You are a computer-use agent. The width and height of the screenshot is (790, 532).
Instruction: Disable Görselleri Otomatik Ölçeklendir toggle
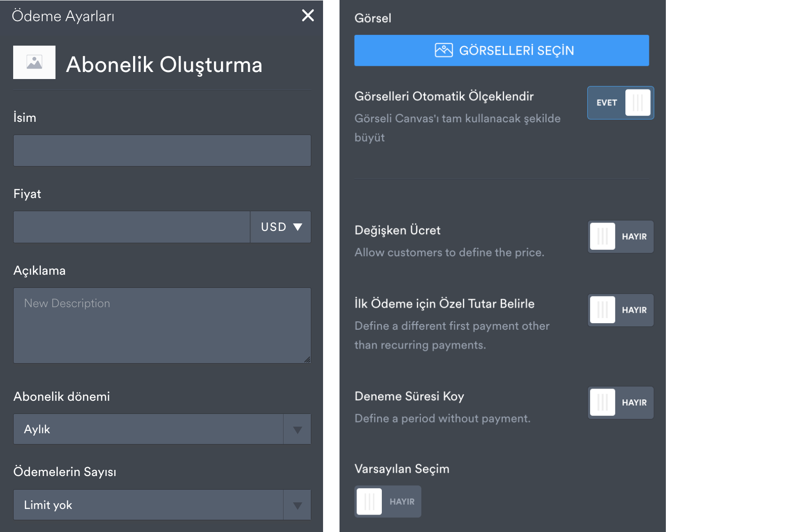(620, 103)
